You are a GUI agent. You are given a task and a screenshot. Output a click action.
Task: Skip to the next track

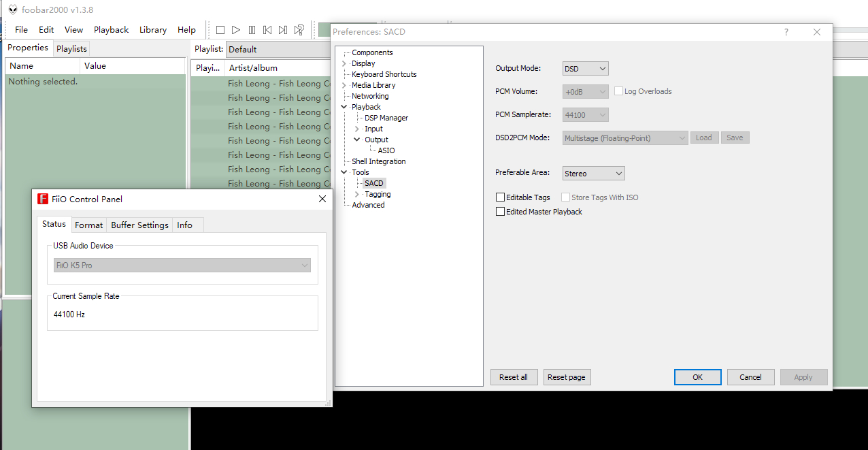(283, 30)
